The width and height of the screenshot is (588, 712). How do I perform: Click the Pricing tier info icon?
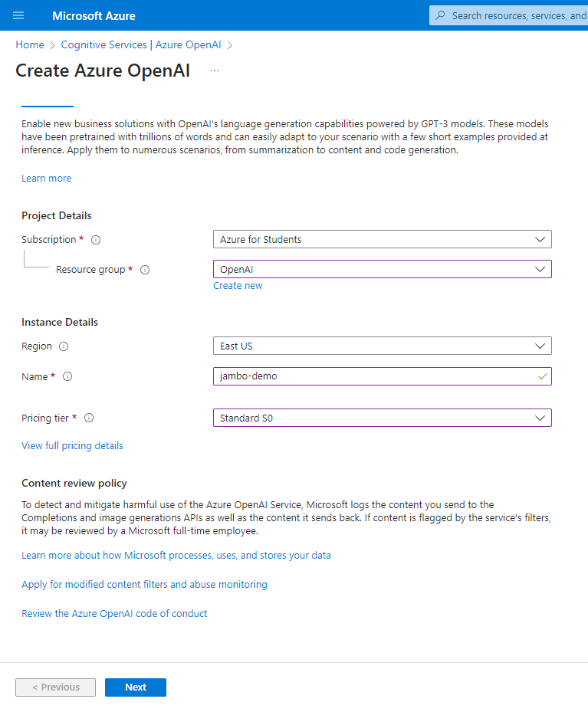90,418
